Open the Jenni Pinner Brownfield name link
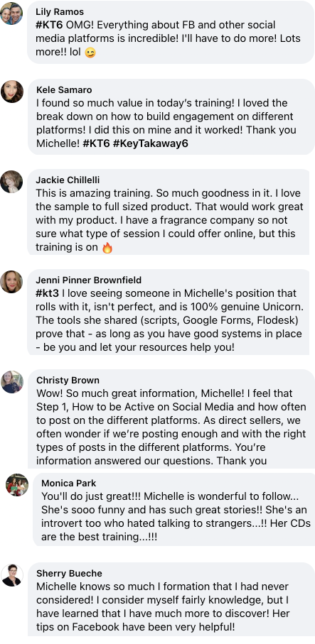Viewport: 315px width, 644px height. coord(88,280)
